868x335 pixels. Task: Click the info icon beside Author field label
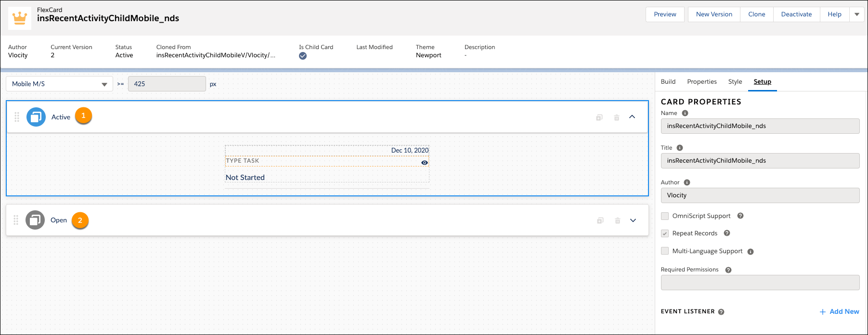pos(687,182)
